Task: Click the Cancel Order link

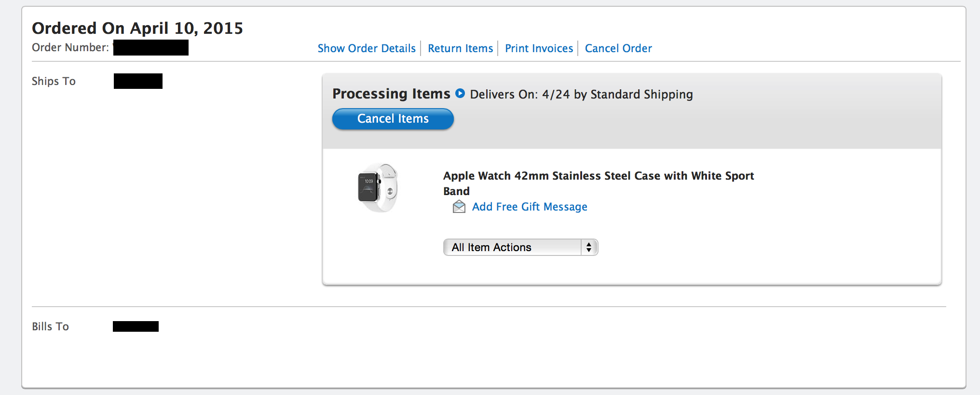Action: click(x=618, y=48)
